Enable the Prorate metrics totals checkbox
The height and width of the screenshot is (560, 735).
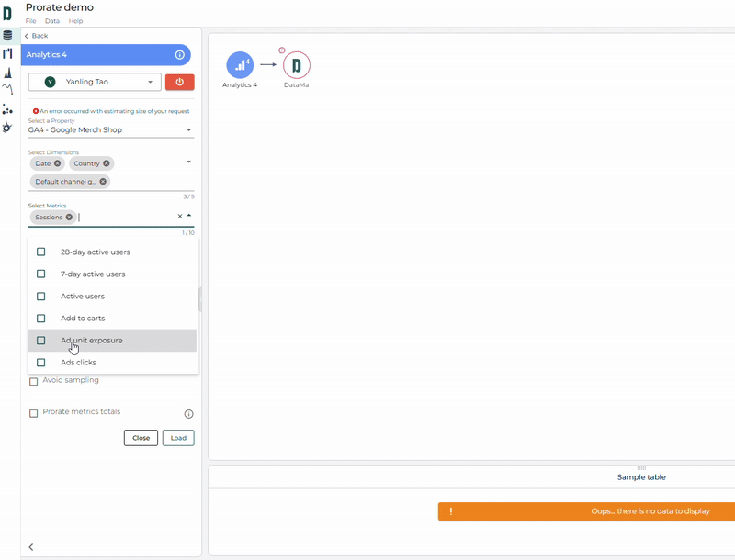tap(34, 413)
